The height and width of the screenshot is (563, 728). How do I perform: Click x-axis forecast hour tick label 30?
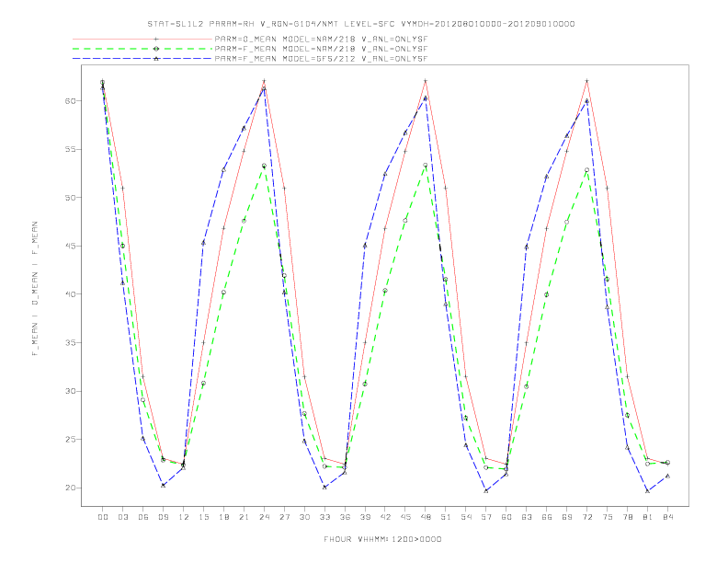click(304, 517)
